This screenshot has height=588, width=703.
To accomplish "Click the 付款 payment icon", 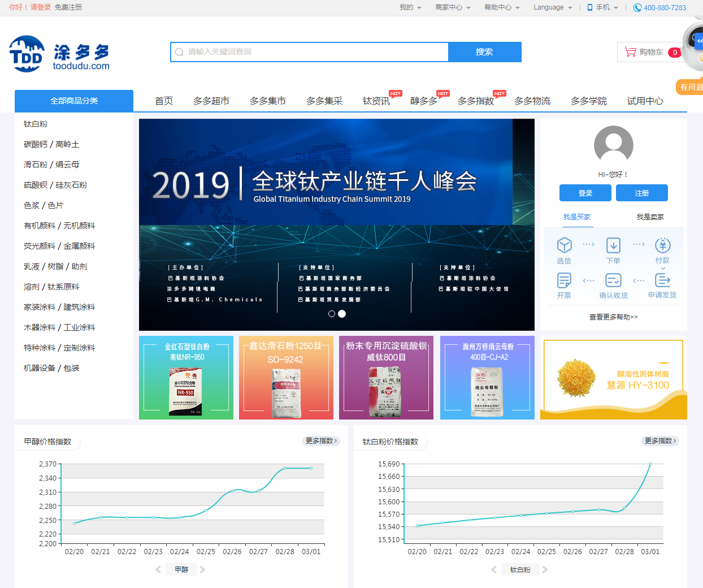I will coord(662,246).
